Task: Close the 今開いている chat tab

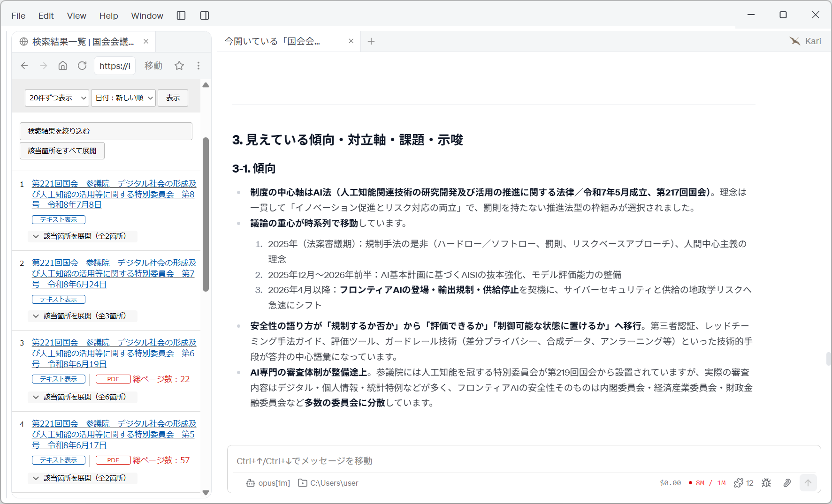Action: tap(351, 41)
